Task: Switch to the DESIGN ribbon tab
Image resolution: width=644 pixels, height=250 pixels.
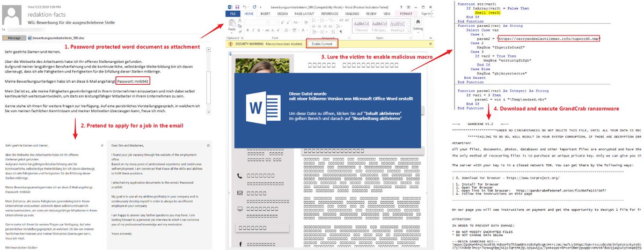Action: point(282,13)
